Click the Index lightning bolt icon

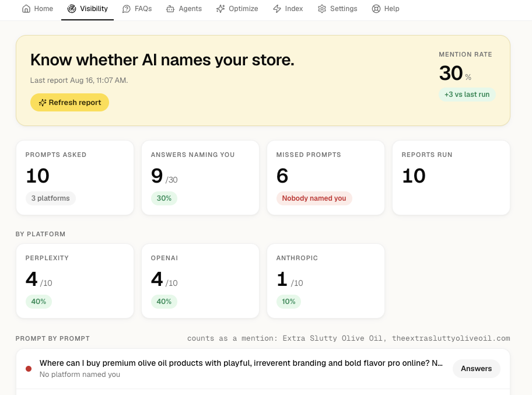(x=277, y=9)
